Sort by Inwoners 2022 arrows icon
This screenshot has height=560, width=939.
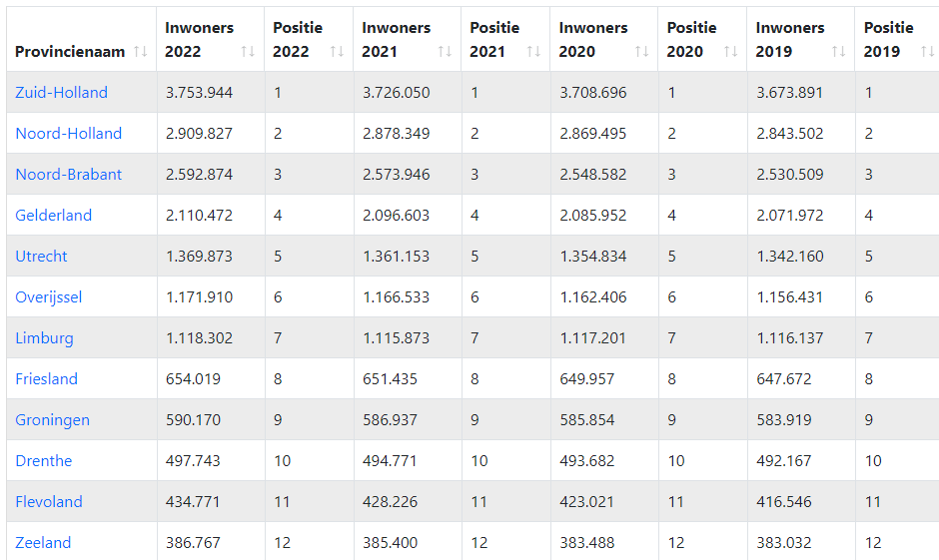[x=248, y=52]
